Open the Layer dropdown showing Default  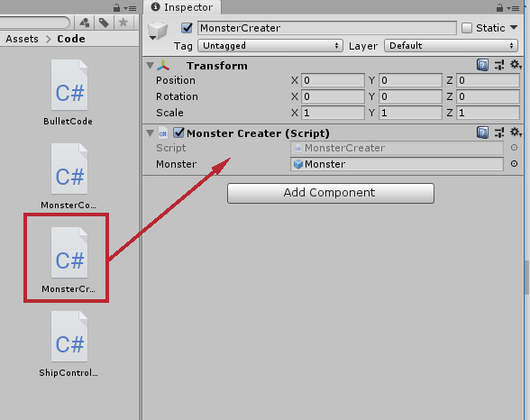point(451,46)
